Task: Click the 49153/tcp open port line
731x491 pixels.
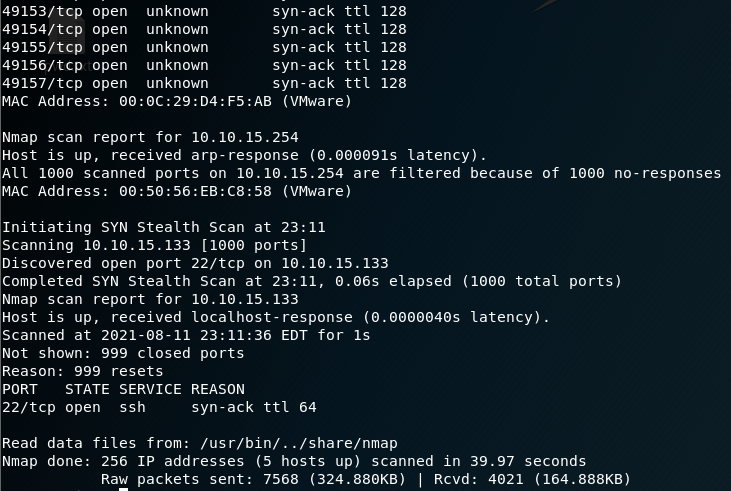Action: 204,11
